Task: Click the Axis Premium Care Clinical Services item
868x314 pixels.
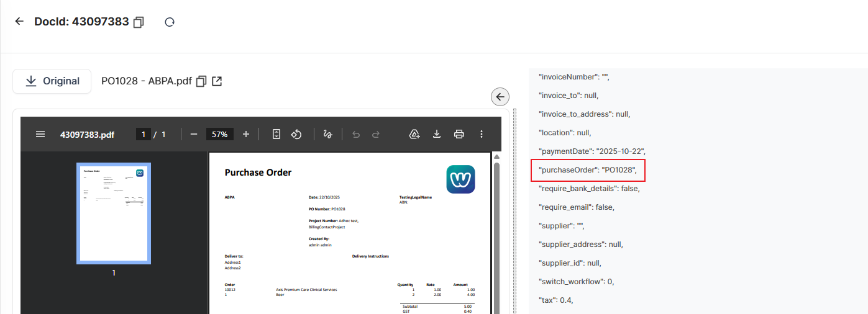Action: click(x=306, y=290)
